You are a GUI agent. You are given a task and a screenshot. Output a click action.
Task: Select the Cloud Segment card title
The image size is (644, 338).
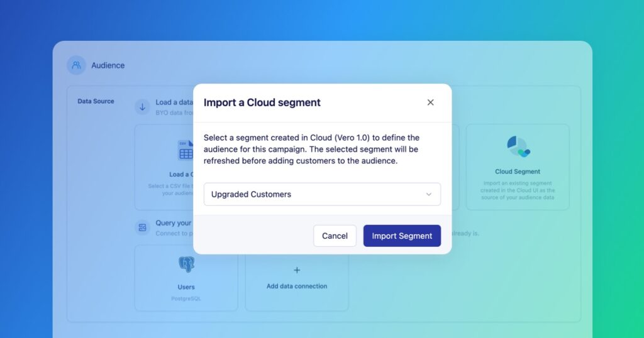[x=518, y=172]
